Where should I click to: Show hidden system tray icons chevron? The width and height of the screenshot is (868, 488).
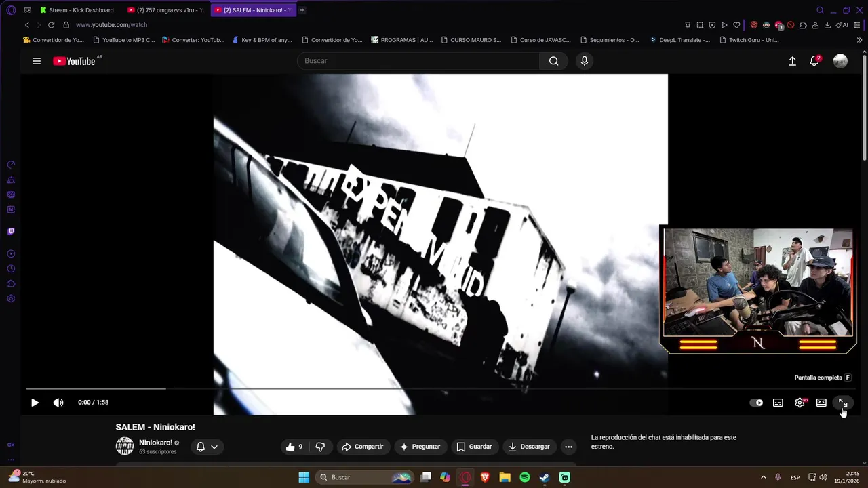point(764,477)
